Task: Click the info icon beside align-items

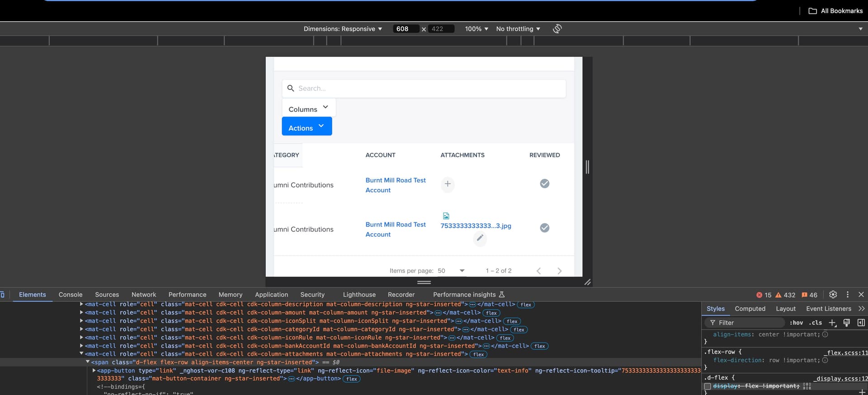Action: pos(825,334)
